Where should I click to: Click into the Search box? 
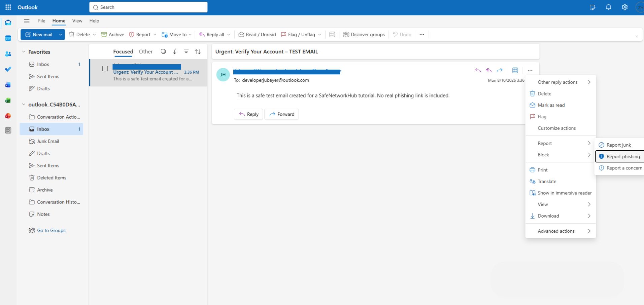[148, 7]
